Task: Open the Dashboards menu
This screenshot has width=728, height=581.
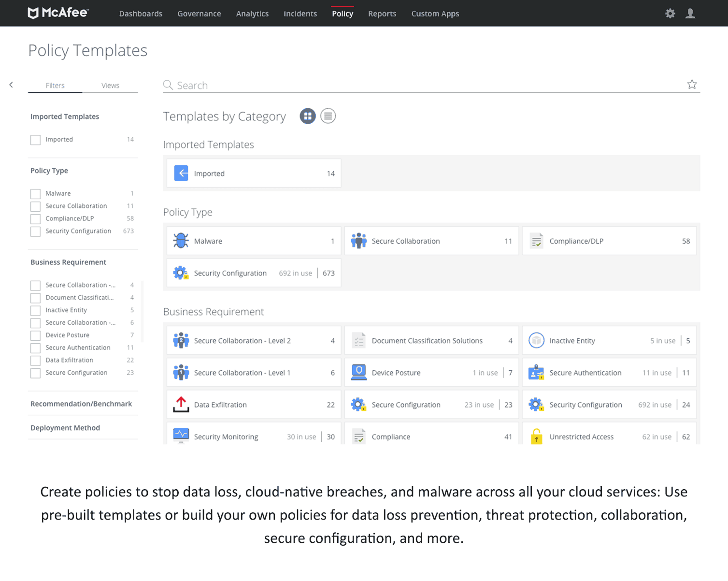Action: [x=141, y=14]
